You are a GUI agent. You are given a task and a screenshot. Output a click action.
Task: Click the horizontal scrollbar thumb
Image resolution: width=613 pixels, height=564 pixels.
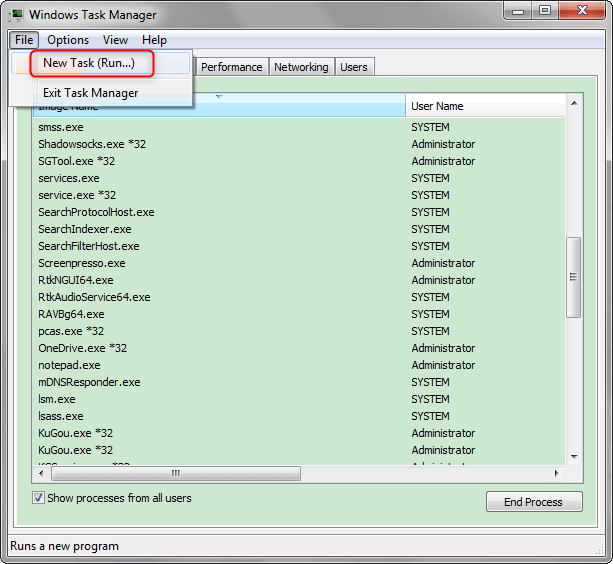tap(176, 473)
